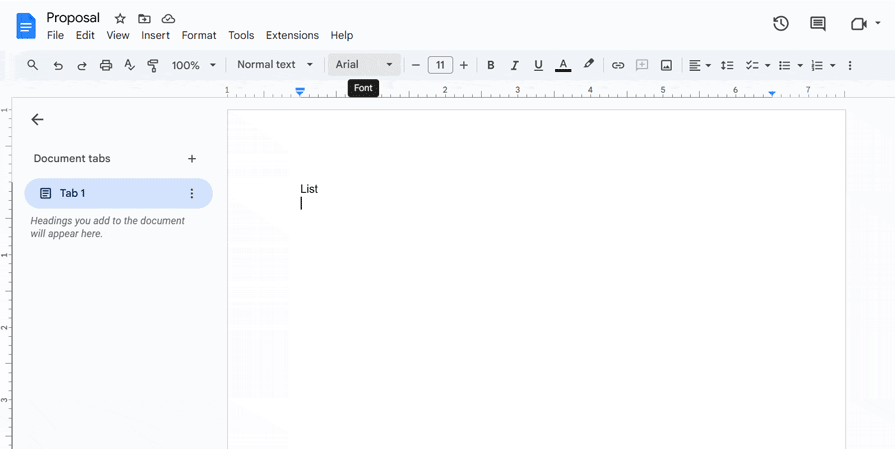Toggle italic formatting
Viewport: 895px width, 449px height.
pos(514,65)
